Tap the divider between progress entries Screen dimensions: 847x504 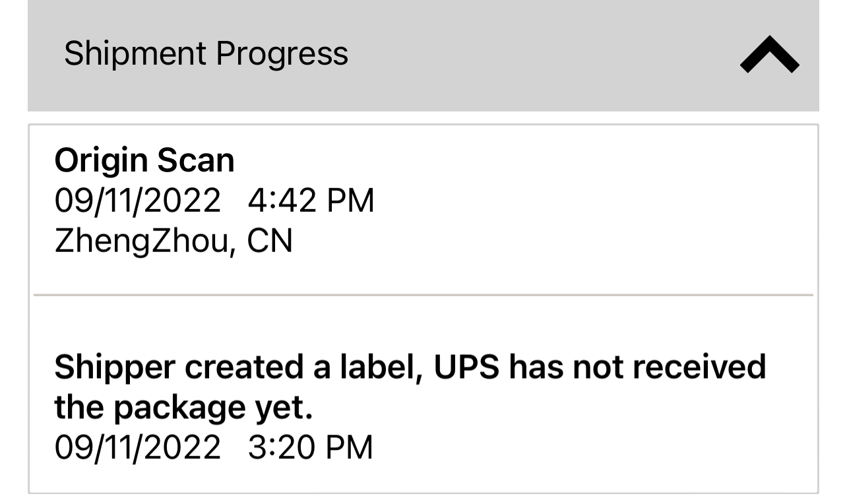coord(423,295)
